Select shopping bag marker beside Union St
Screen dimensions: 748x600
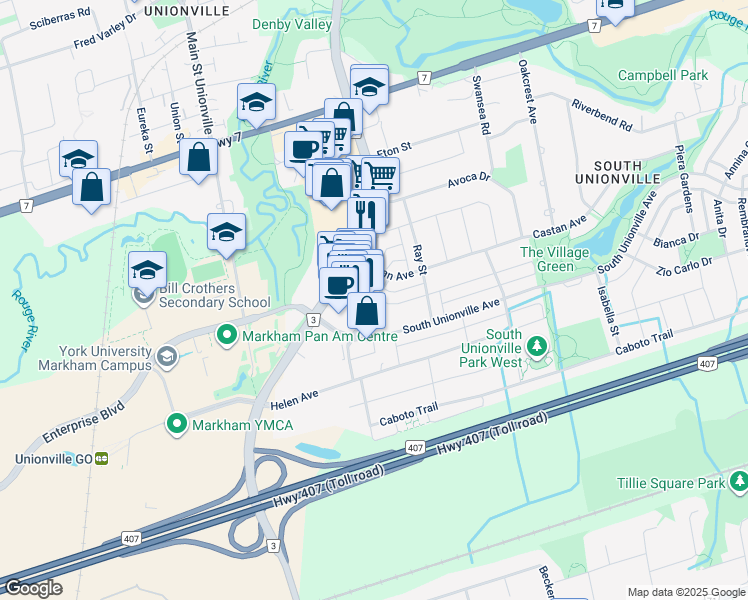click(x=198, y=157)
